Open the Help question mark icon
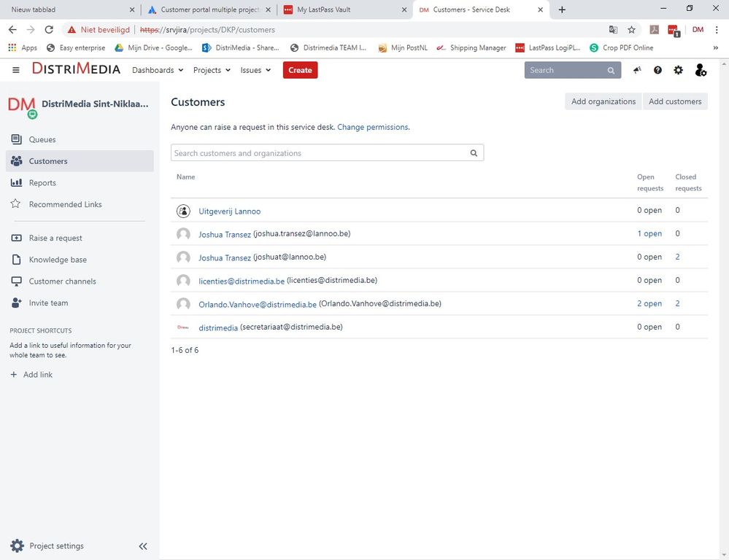This screenshot has width=729, height=560. 657,70
